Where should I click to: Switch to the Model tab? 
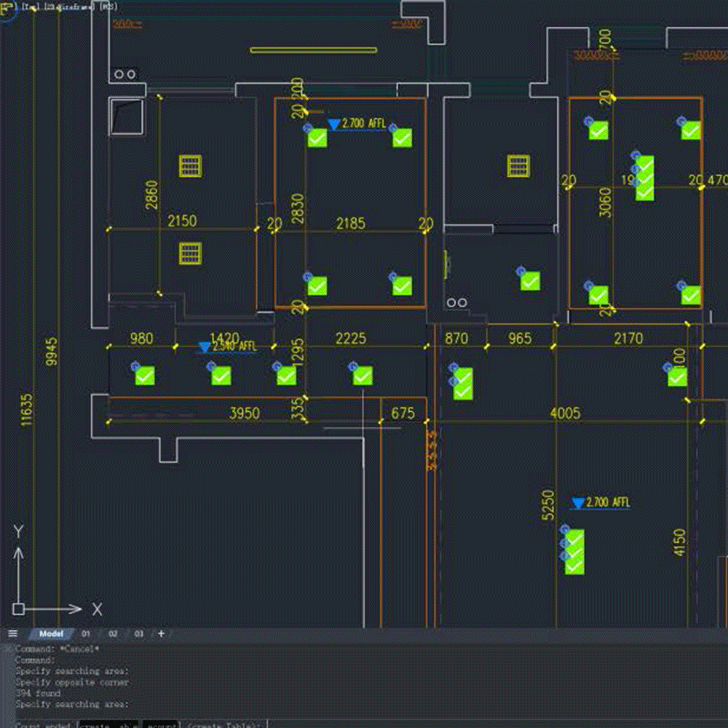coord(51,633)
